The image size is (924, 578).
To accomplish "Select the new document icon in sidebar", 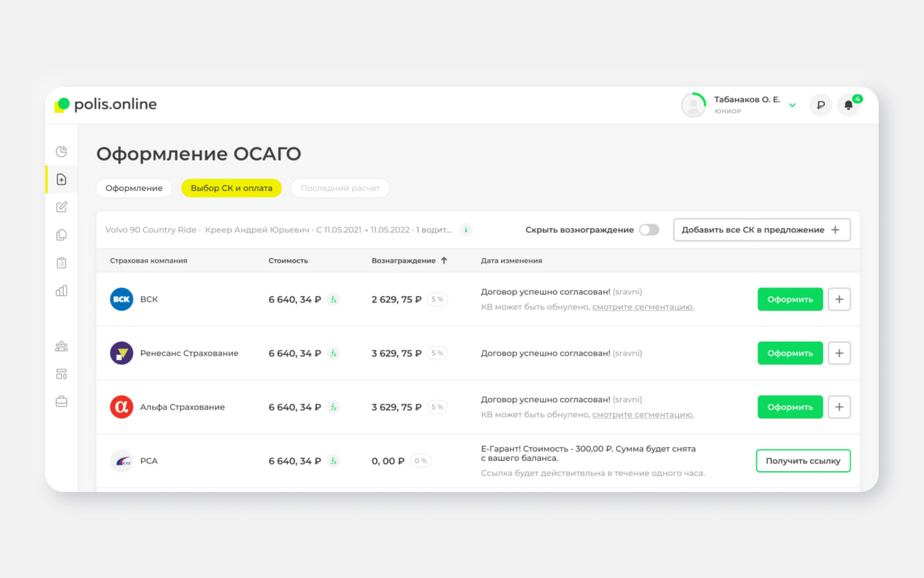I will pos(61,179).
